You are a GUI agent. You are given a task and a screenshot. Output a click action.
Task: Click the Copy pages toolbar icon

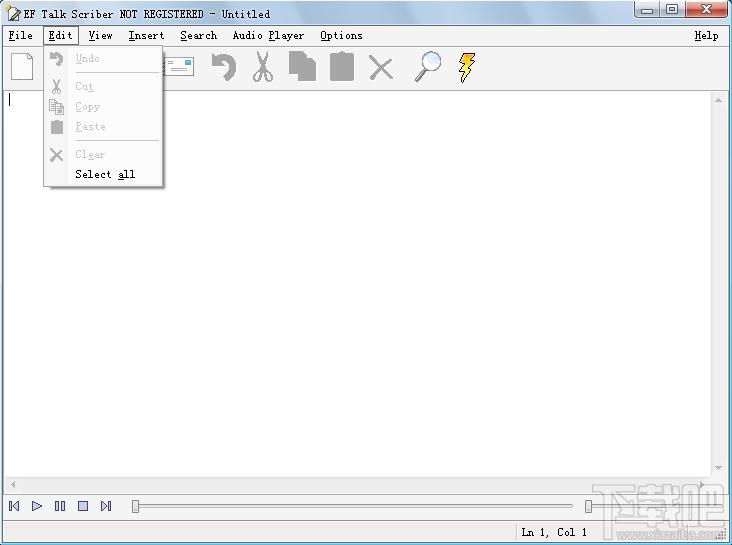click(302, 67)
